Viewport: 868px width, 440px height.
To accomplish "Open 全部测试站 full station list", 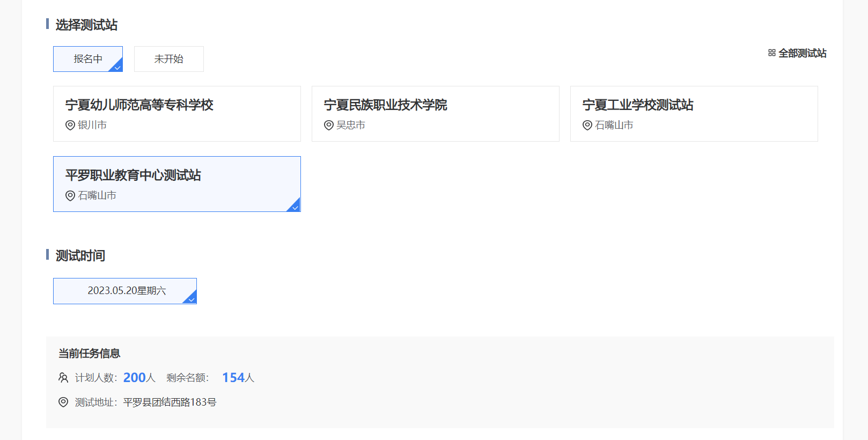I will coord(802,53).
